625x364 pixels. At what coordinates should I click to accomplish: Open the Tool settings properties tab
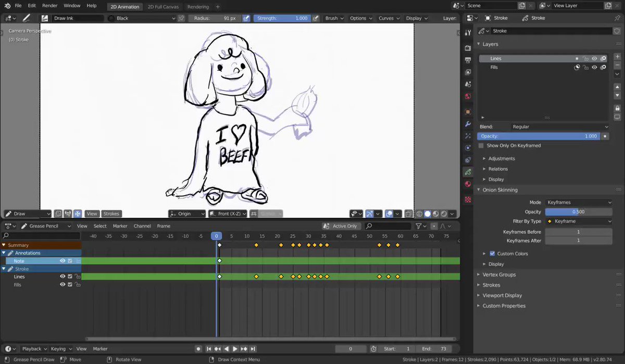[x=468, y=32]
